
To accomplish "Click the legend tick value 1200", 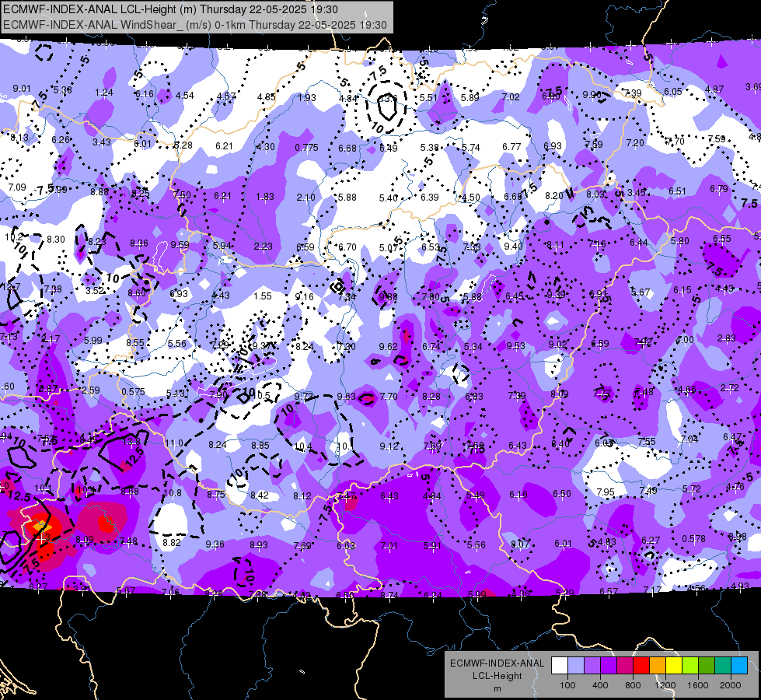I will (x=665, y=685).
